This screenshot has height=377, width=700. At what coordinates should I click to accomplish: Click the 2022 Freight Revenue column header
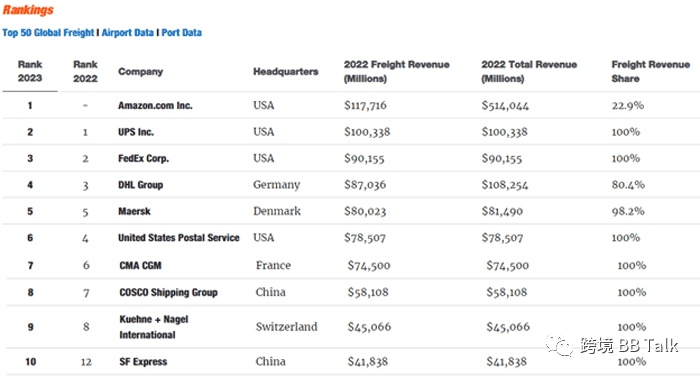pos(396,71)
